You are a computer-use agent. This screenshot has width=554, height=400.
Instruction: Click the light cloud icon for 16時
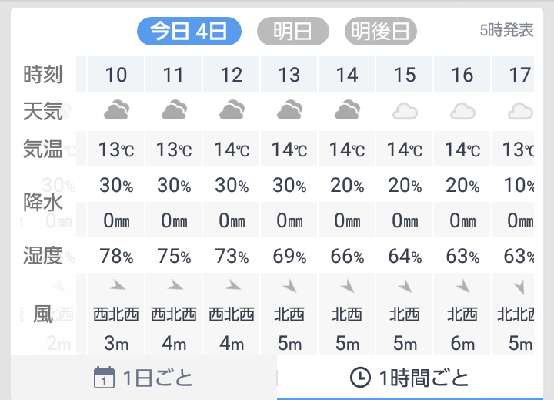pos(462,111)
